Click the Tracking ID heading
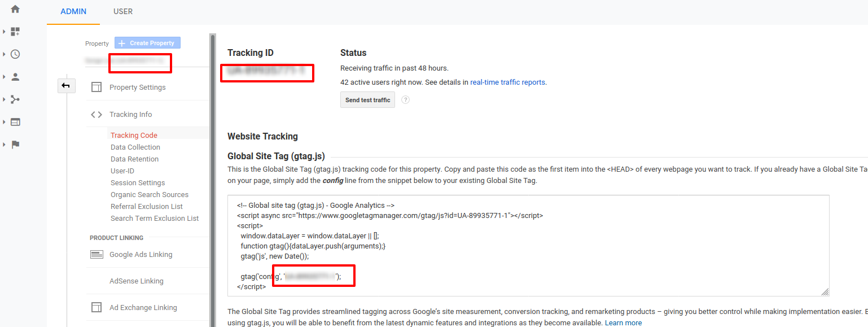 (251, 53)
